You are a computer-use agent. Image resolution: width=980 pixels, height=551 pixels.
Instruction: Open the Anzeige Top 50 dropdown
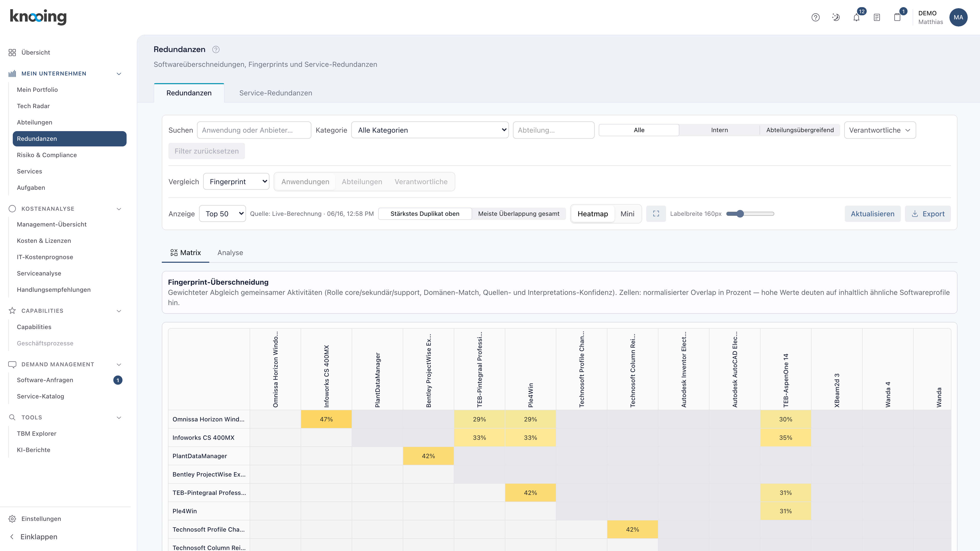pos(223,214)
